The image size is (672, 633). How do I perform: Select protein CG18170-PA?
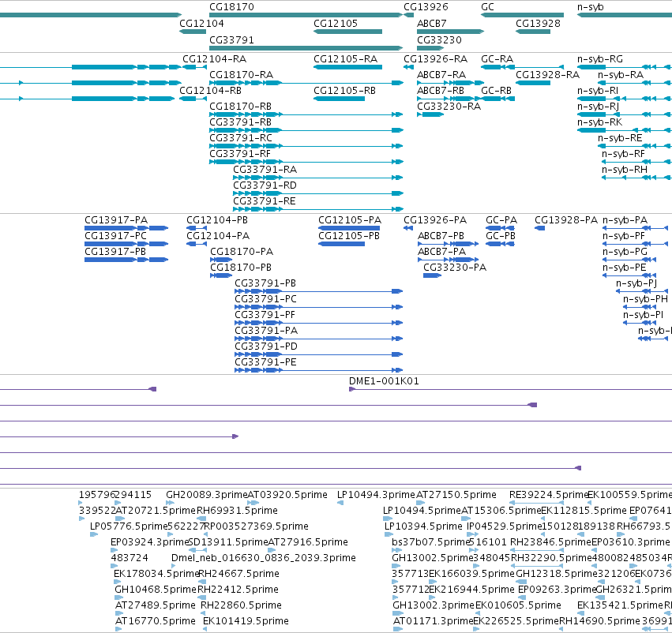coord(221,260)
